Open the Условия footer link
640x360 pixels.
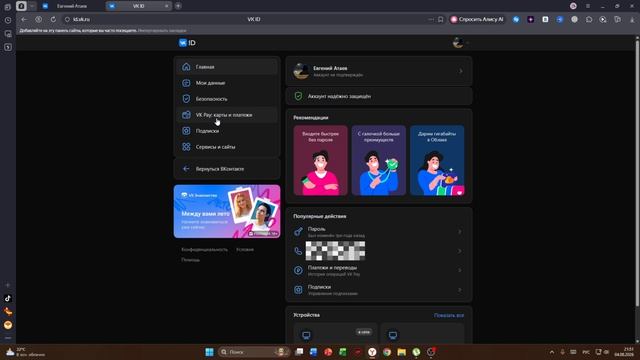(245, 249)
